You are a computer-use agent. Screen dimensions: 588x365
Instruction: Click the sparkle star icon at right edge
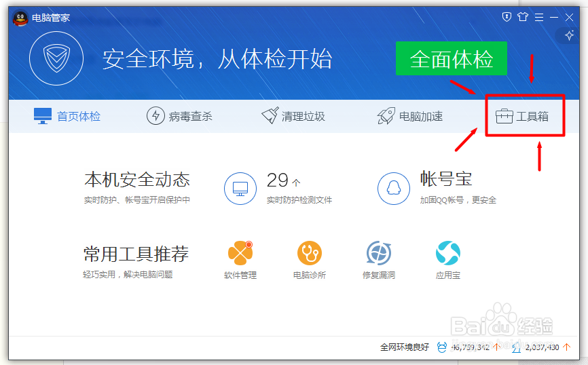click(569, 35)
